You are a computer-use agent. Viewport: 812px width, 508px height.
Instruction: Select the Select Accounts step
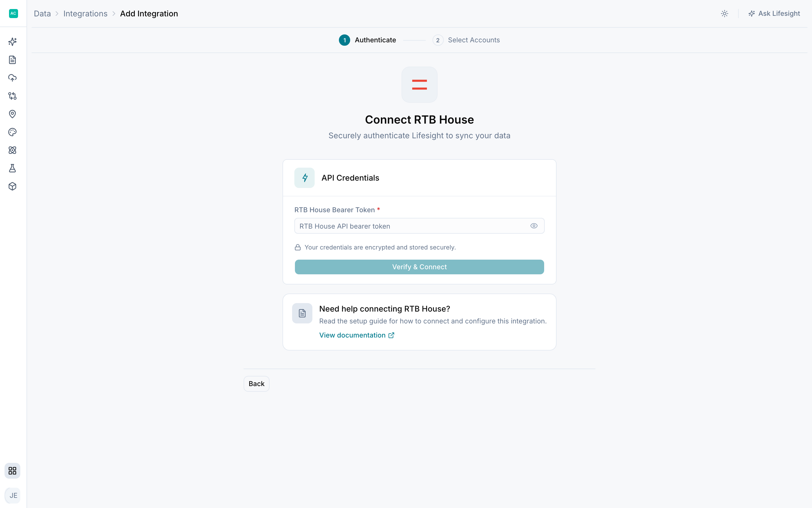[x=466, y=40]
